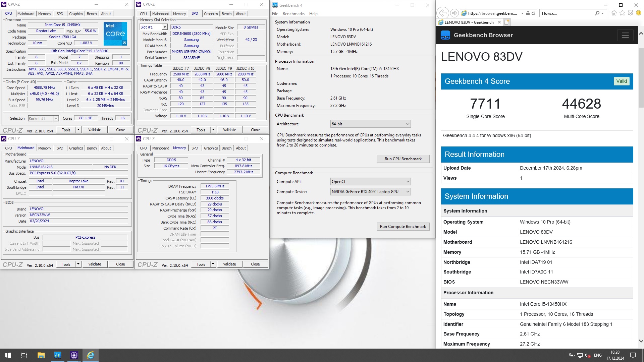
Task: Open the Slot #1 memory slot dropdown
Action: pos(165,27)
